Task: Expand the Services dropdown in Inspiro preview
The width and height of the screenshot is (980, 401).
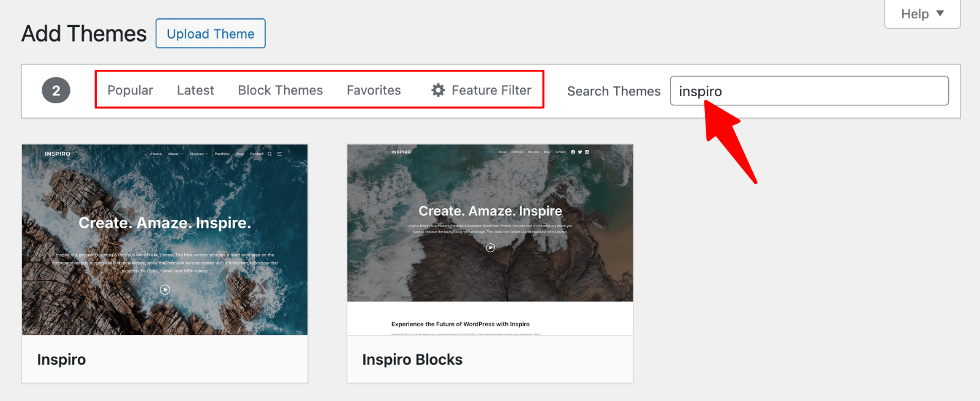Action: pyautogui.click(x=198, y=154)
